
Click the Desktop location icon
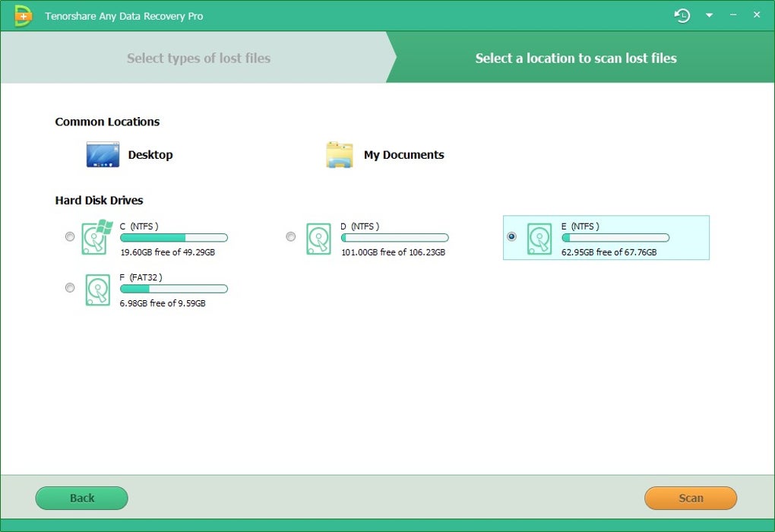(x=102, y=154)
